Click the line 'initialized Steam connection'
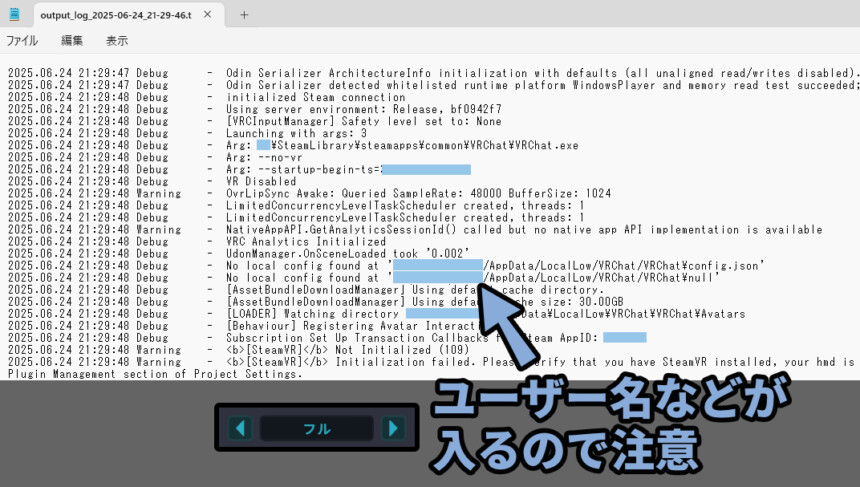The width and height of the screenshot is (860, 487). point(207,97)
